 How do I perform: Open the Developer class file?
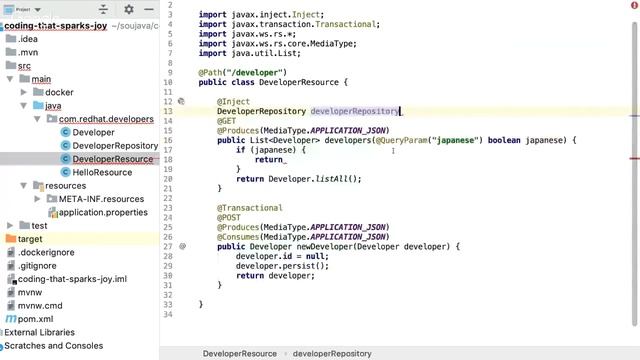(x=93, y=132)
